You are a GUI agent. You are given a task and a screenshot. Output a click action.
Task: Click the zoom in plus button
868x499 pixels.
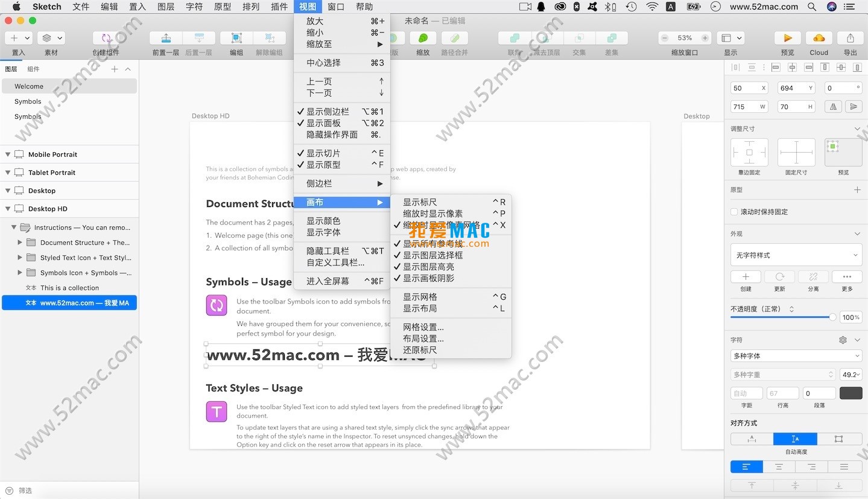click(x=706, y=38)
